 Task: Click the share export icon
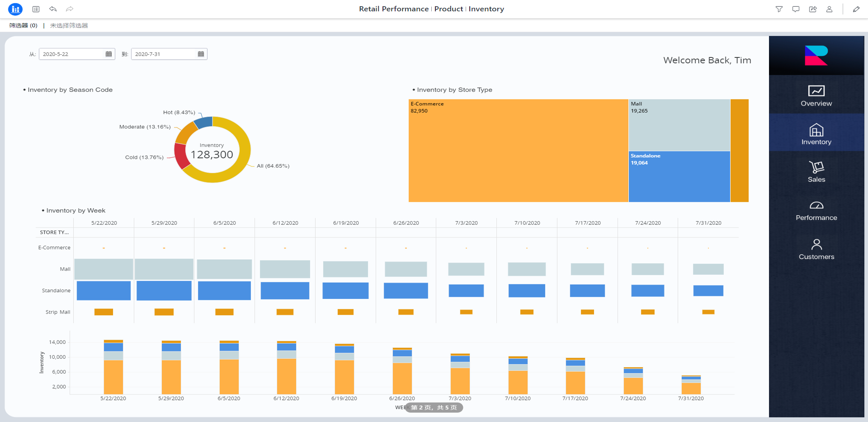coord(812,9)
